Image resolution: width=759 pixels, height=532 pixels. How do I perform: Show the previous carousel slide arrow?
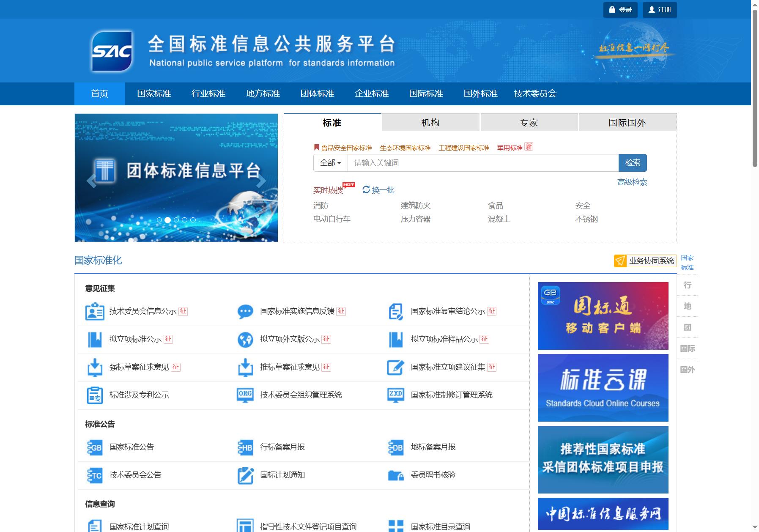91,181
